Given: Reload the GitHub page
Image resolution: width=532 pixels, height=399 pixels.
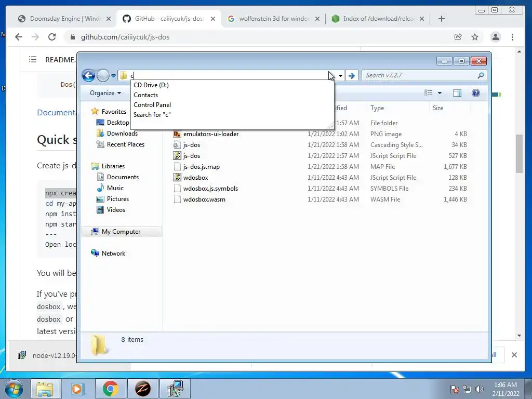Looking at the screenshot, I should (52, 37).
